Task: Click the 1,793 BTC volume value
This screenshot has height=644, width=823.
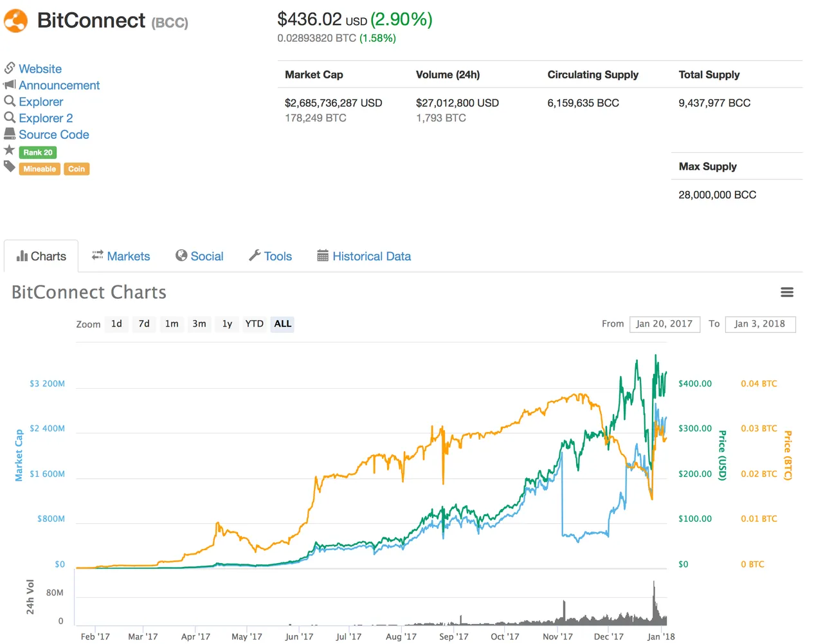Action: (x=441, y=118)
